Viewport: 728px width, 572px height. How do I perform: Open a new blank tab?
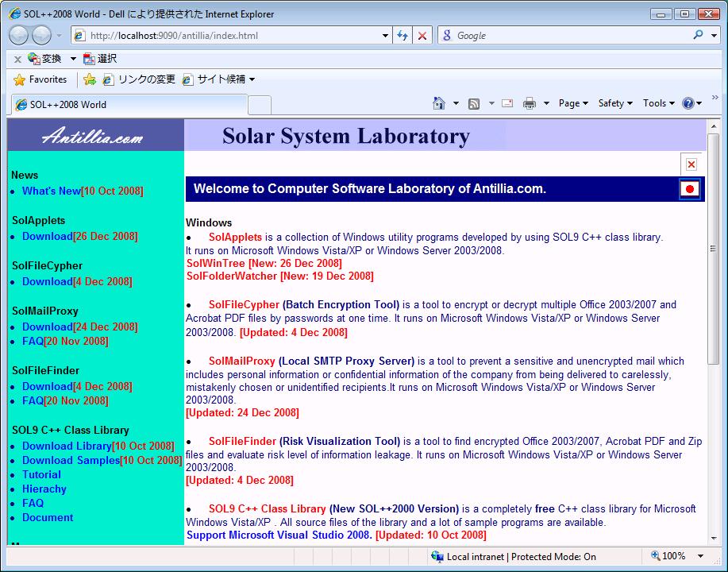[x=260, y=105]
